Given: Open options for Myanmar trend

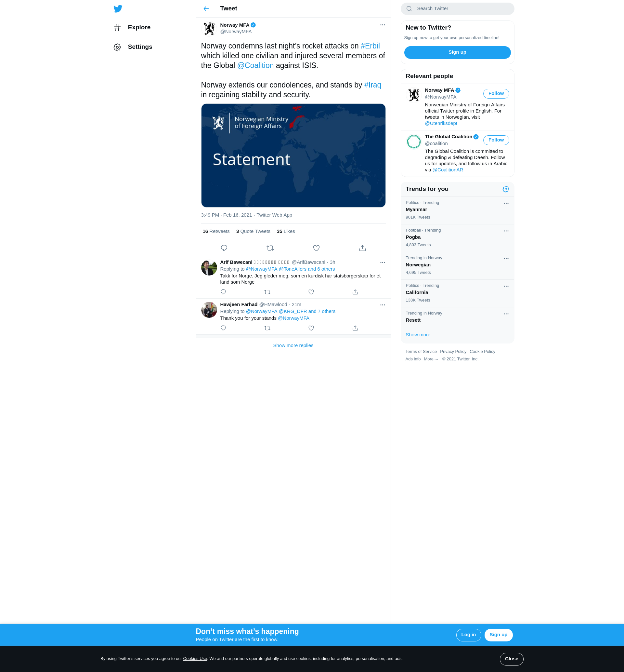Looking at the screenshot, I should tap(506, 203).
